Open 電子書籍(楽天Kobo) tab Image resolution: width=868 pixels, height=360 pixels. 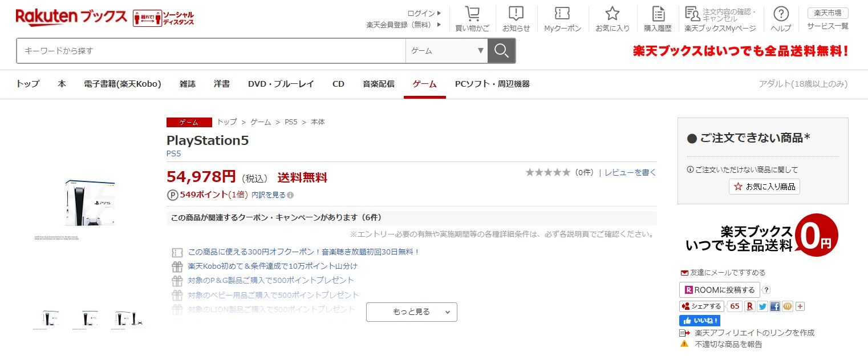123,84
